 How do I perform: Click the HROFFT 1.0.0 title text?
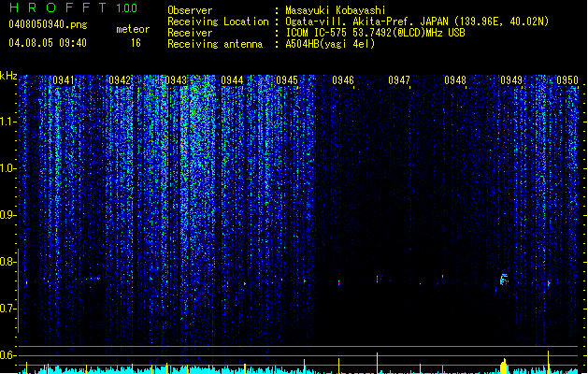point(74,7)
